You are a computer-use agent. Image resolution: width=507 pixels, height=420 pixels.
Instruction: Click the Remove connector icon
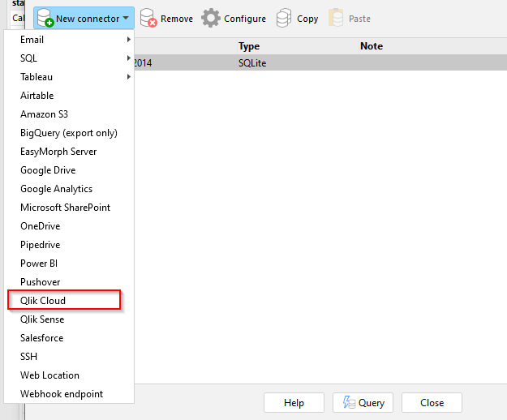point(148,19)
